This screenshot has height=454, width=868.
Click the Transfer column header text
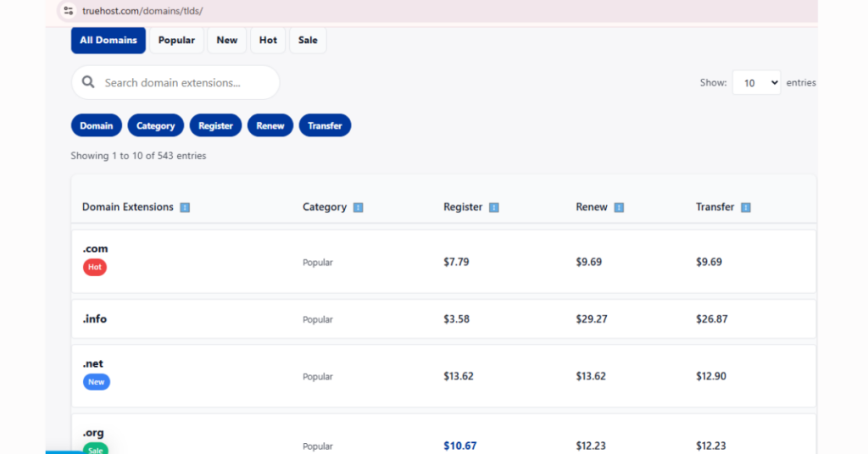(715, 207)
